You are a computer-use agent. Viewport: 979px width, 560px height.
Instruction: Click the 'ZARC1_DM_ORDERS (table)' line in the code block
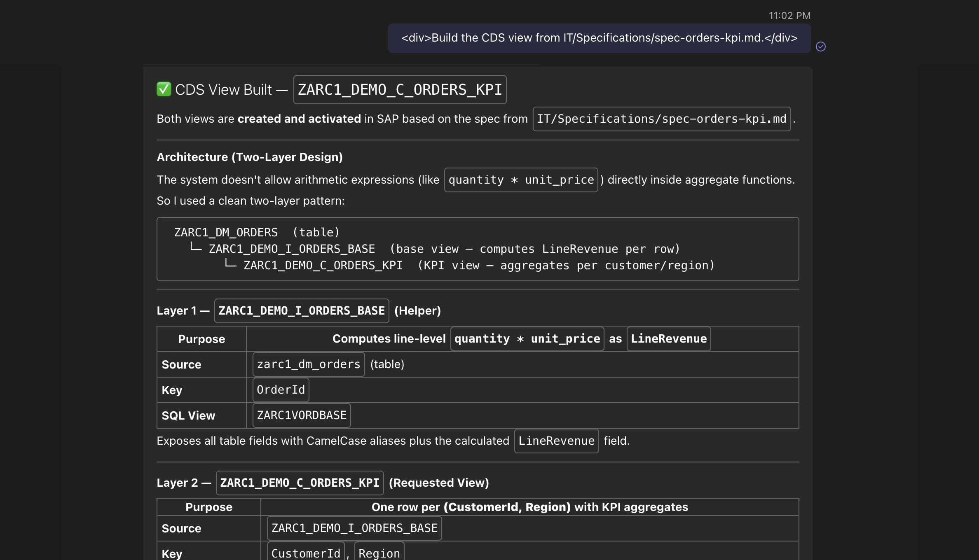(x=257, y=232)
